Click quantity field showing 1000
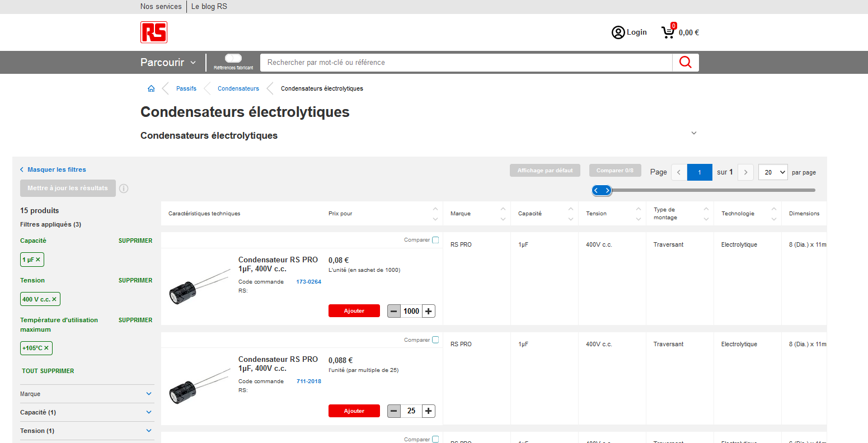Viewport: 868px width, 443px height. coord(411,311)
